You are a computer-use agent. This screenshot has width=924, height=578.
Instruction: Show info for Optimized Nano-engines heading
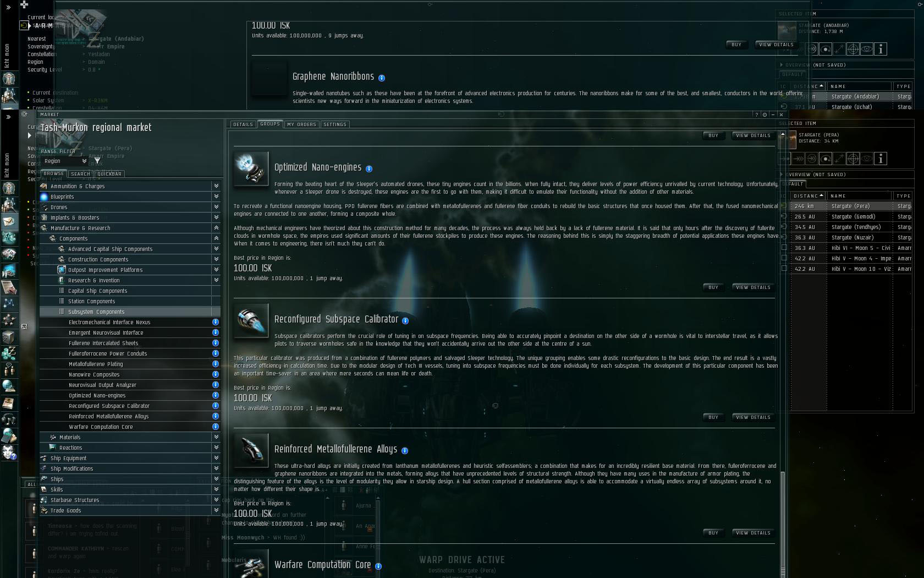(x=369, y=169)
